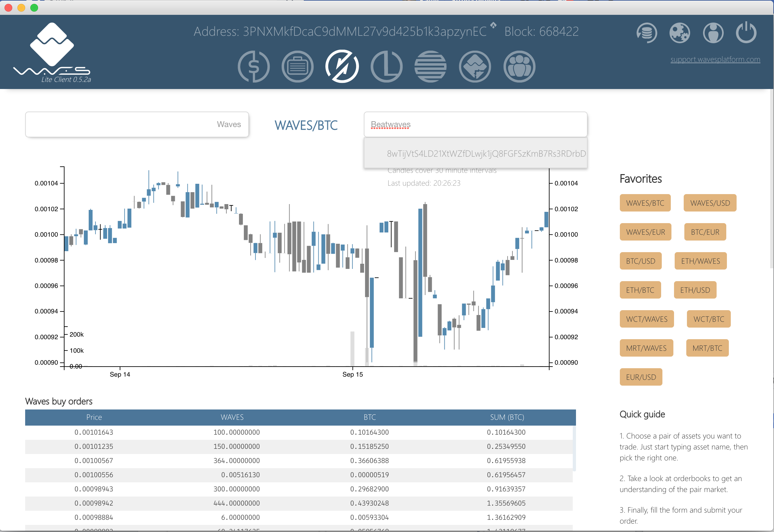Choose ETH/WAVES favorite pair
The image size is (774, 532).
[x=700, y=261]
